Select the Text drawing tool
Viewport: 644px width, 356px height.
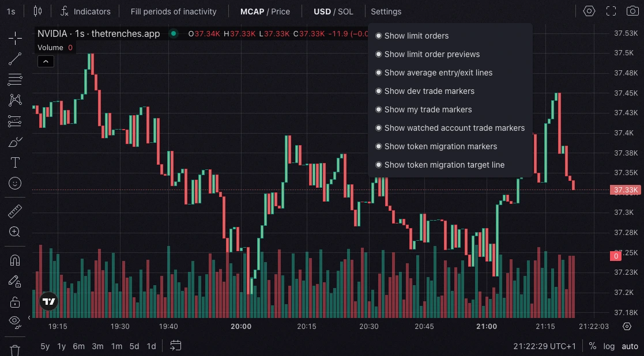click(x=16, y=162)
